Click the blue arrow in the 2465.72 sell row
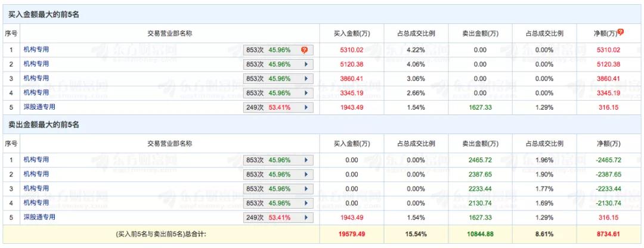 [306, 160]
